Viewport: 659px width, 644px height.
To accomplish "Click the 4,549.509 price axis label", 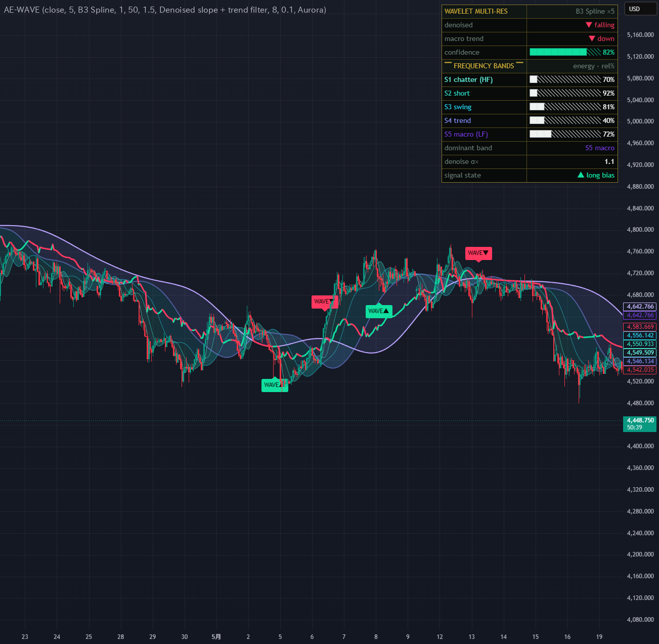I will [640, 353].
